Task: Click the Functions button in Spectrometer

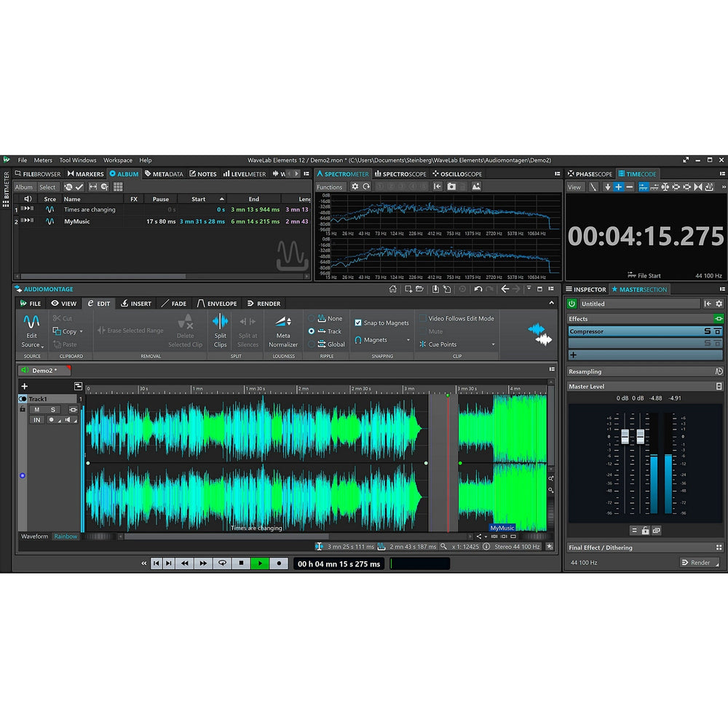Action: click(330, 187)
